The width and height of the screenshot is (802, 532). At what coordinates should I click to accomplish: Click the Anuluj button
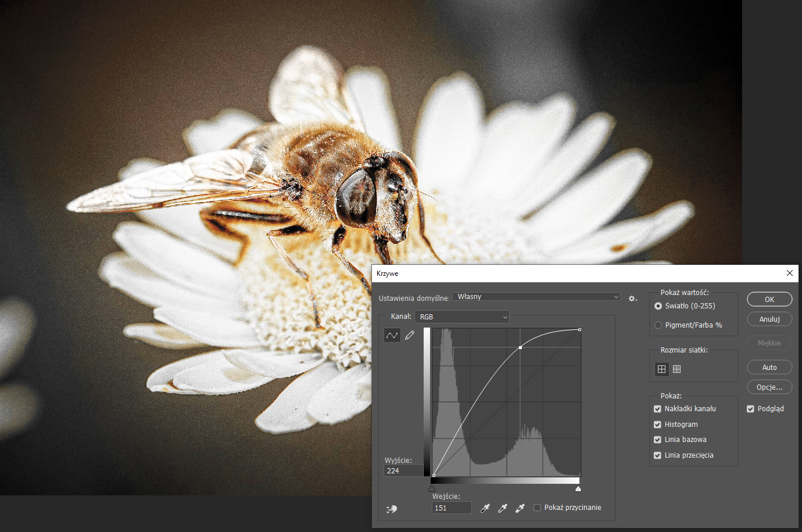(x=769, y=319)
